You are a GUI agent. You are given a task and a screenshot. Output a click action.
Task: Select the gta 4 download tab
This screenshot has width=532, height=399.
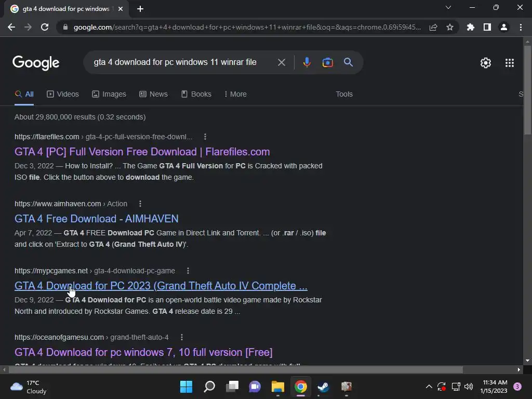(66, 9)
